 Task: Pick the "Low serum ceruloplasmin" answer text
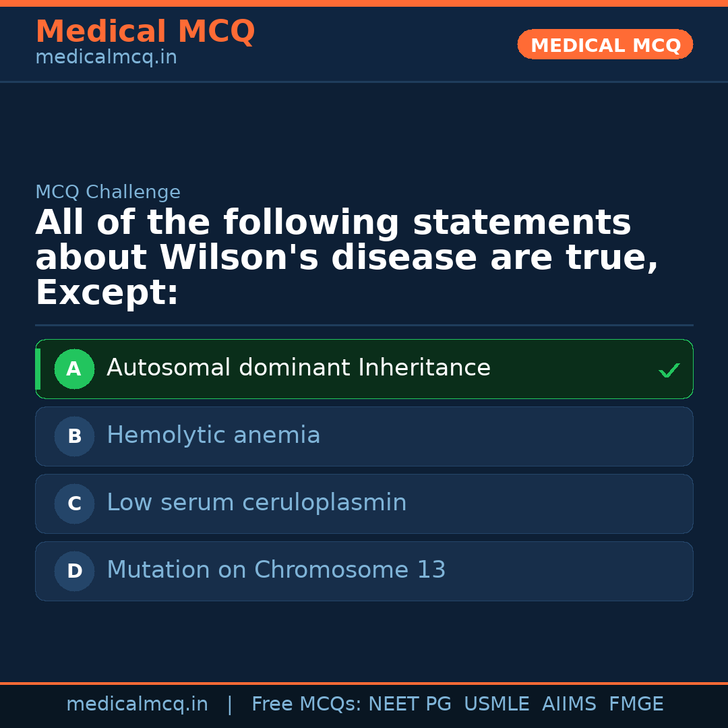[x=256, y=503]
